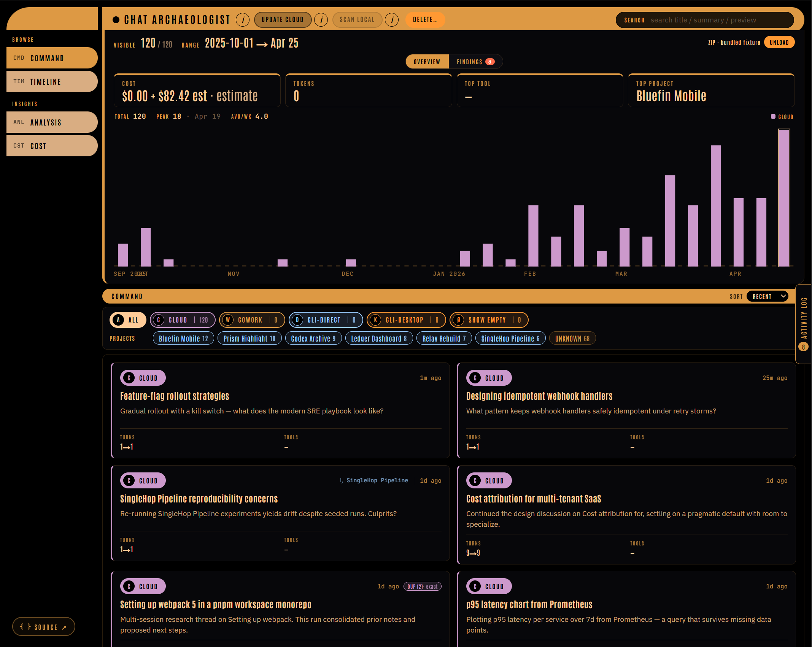Click the Unload button
This screenshot has height=647, width=812.
[779, 42]
